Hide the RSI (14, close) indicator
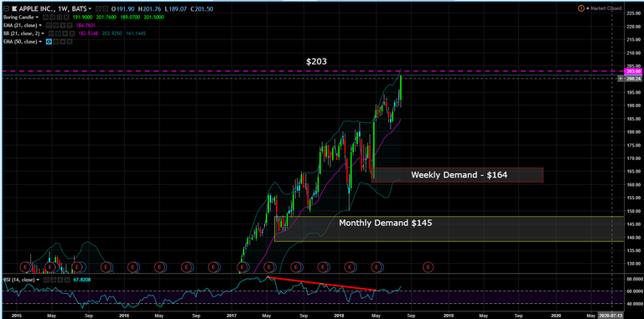Viewport: 644px width, 319px height. click(x=46, y=280)
